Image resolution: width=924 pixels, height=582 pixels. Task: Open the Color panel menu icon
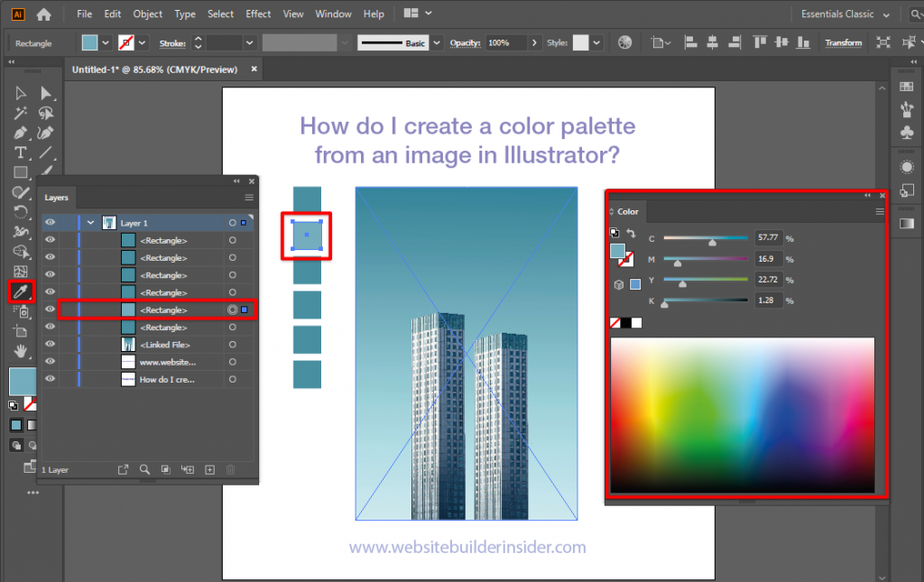point(879,210)
